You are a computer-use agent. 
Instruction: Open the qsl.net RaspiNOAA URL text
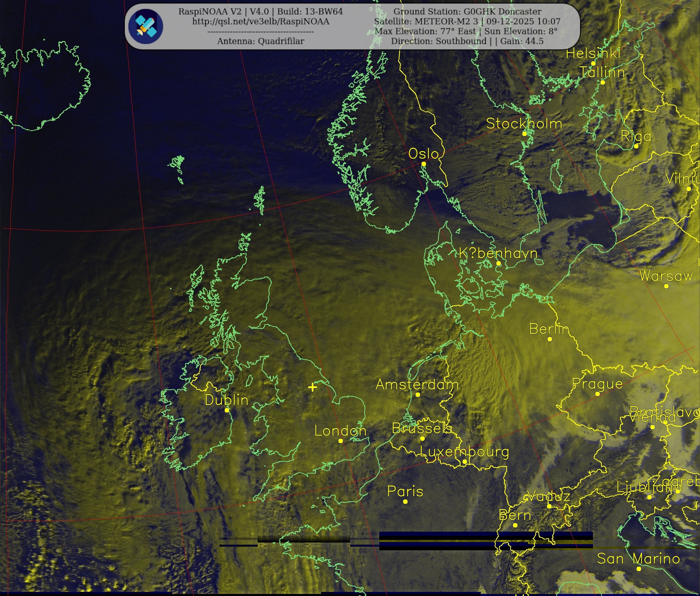[261, 22]
